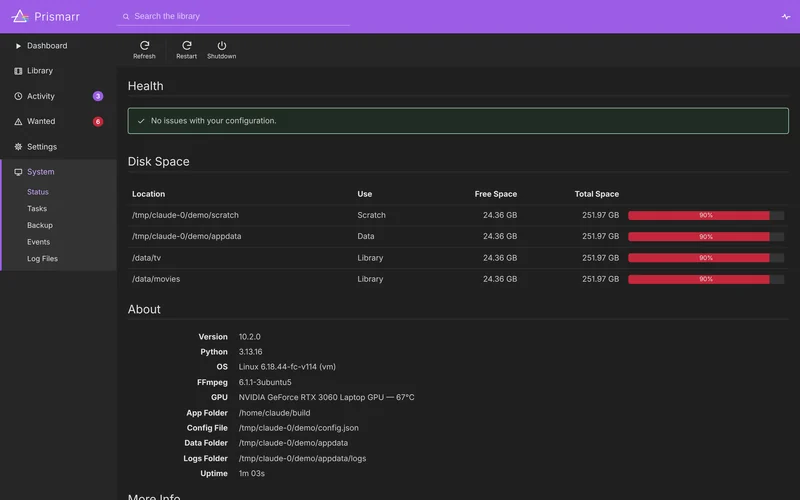Screen dimensions: 800x500
Task: Click the purple Activity count badge
Action: (98, 96)
